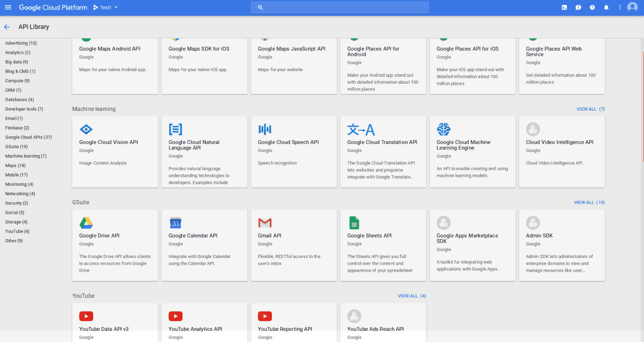Click into the top search field
The height and width of the screenshot is (342, 644).
[x=340, y=7]
